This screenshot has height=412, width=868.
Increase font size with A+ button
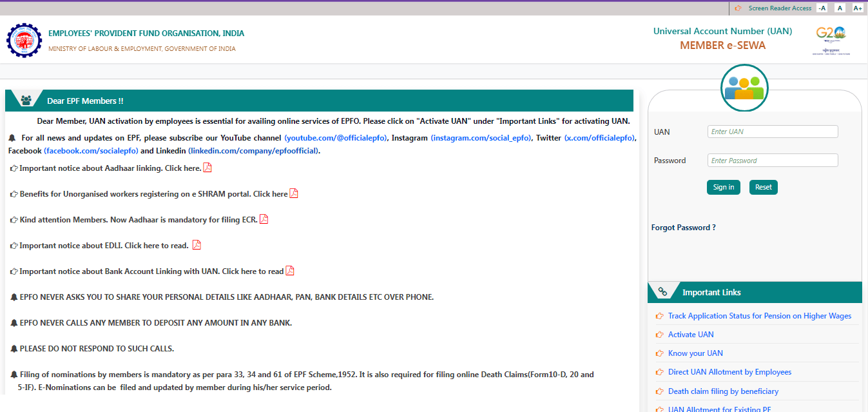tap(858, 8)
